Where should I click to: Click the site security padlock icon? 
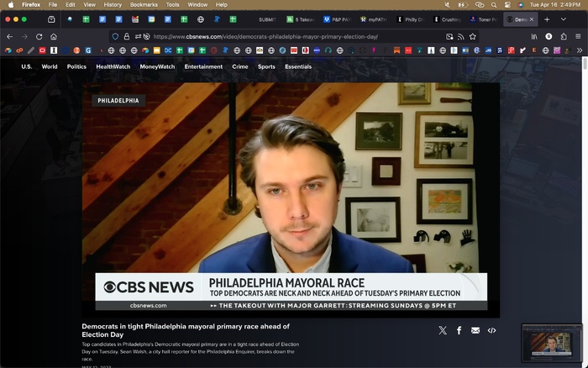[x=127, y=36]
